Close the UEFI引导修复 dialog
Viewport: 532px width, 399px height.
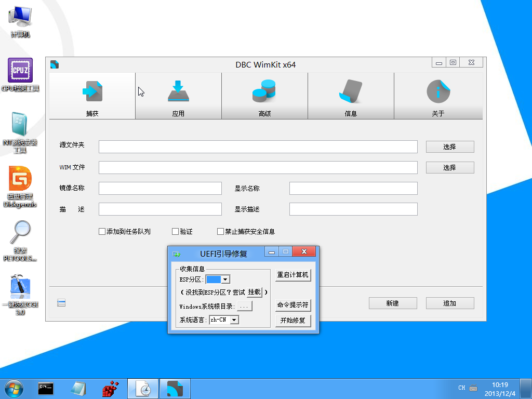pos(304,252)
